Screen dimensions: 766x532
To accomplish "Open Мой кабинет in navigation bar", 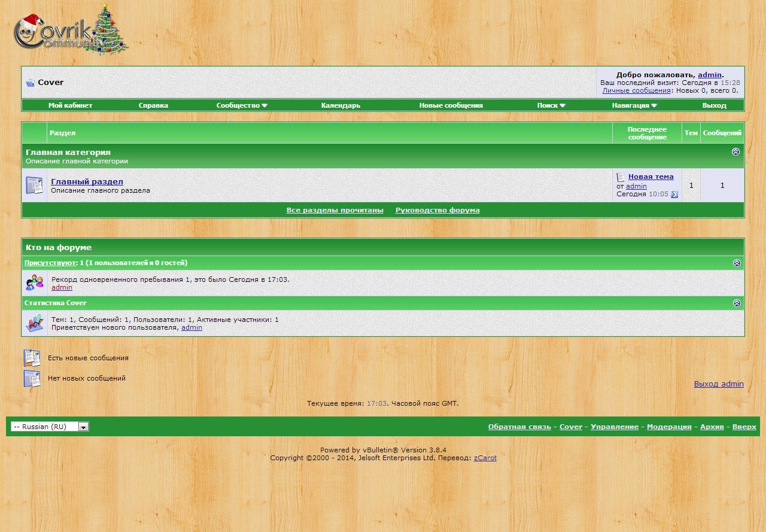I will 71,105.
